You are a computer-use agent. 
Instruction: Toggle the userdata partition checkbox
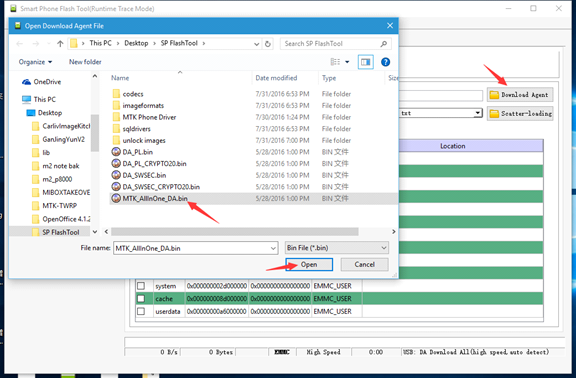(x=141, y=312)
